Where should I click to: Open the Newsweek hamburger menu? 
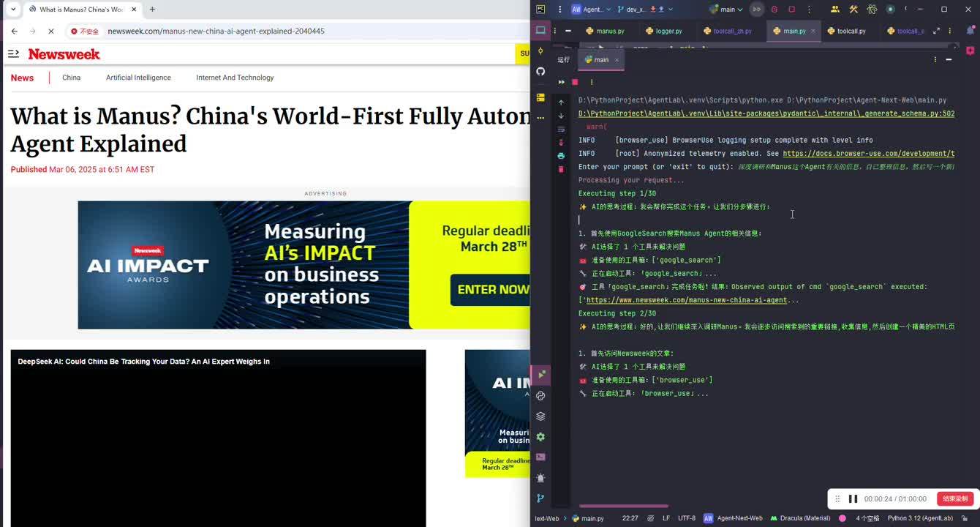coord(13,54)
